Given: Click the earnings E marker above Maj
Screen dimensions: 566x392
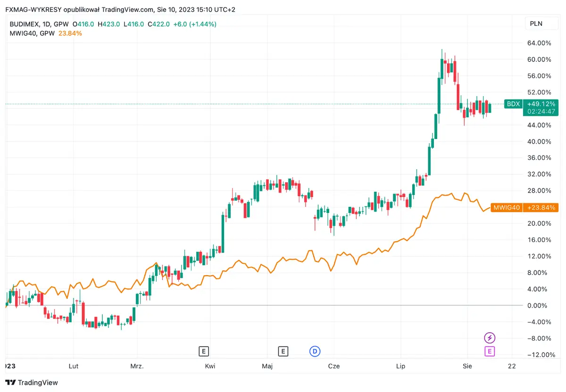Looking at the screenshot, I should click(283, 351).
